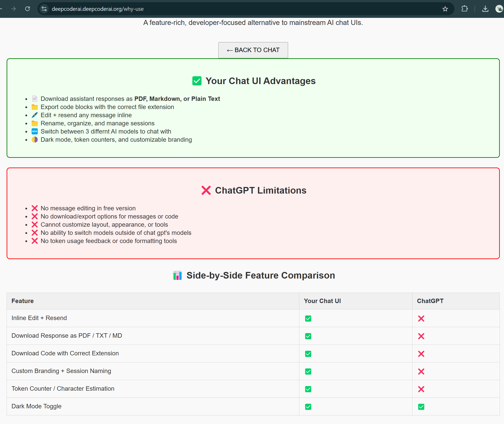Click the red X for Custom Branding row

[x=421, y=371]
